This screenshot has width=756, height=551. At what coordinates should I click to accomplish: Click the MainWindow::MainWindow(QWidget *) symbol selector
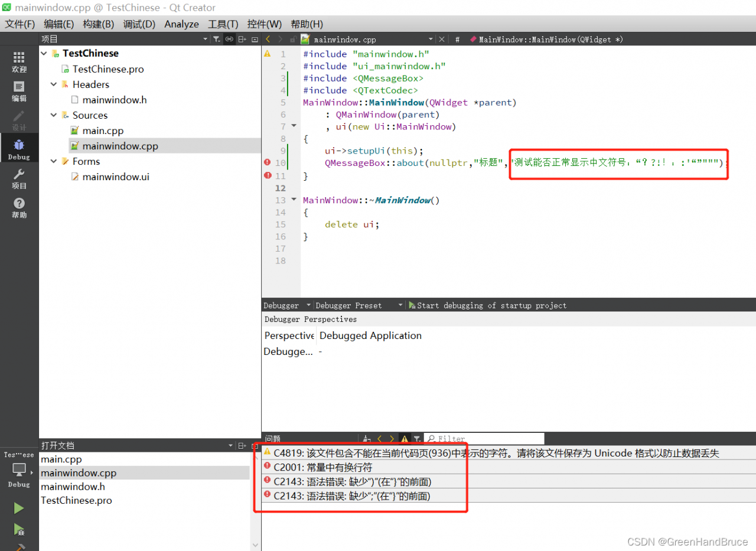546,40
